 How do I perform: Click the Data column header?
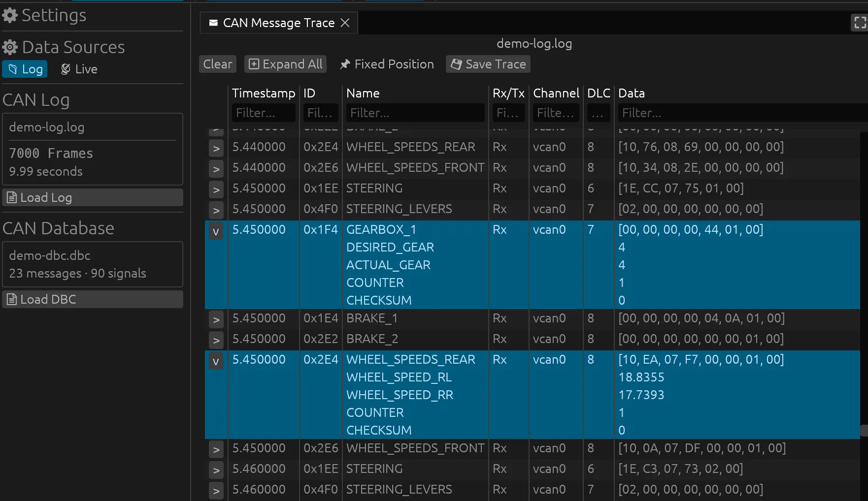[x=632, y=93]
